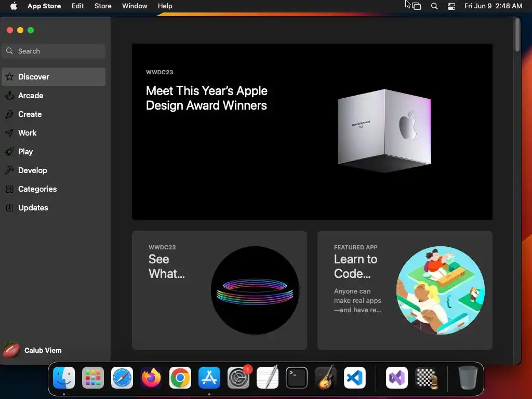Click the WWDC23 colorful rings artwork
532x399 pixels.
coord(255,290)
